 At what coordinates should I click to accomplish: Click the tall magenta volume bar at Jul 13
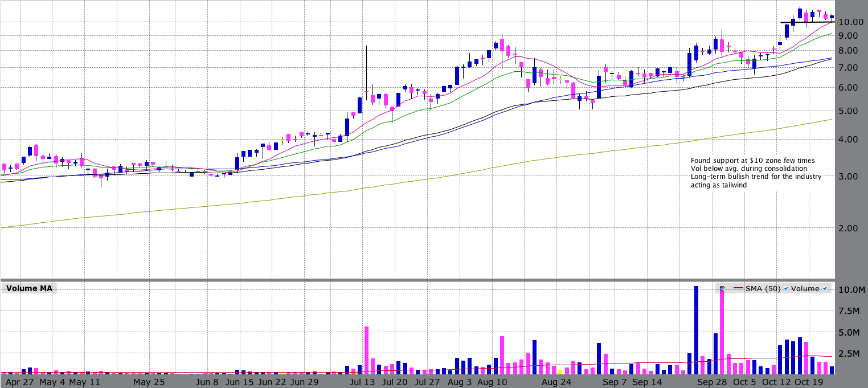366,350
